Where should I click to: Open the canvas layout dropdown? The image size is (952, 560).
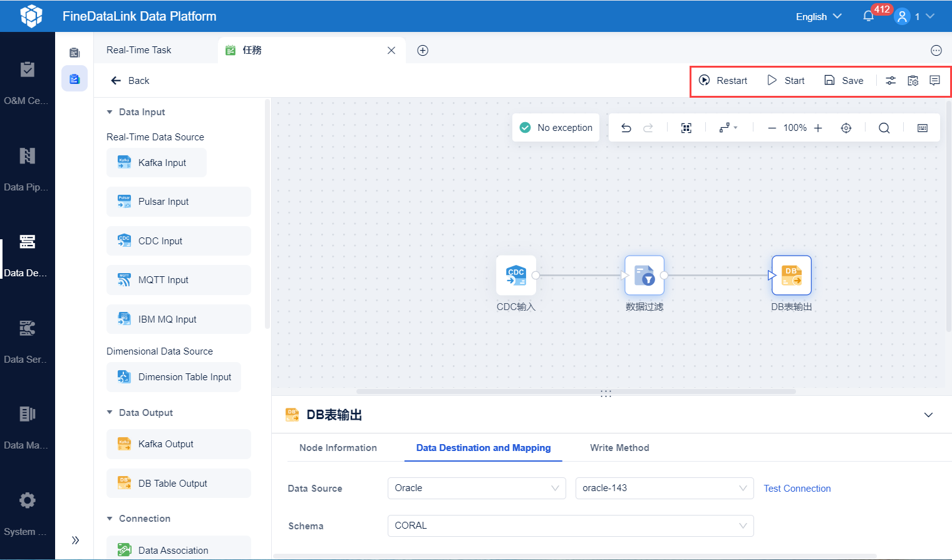[728, 128]
